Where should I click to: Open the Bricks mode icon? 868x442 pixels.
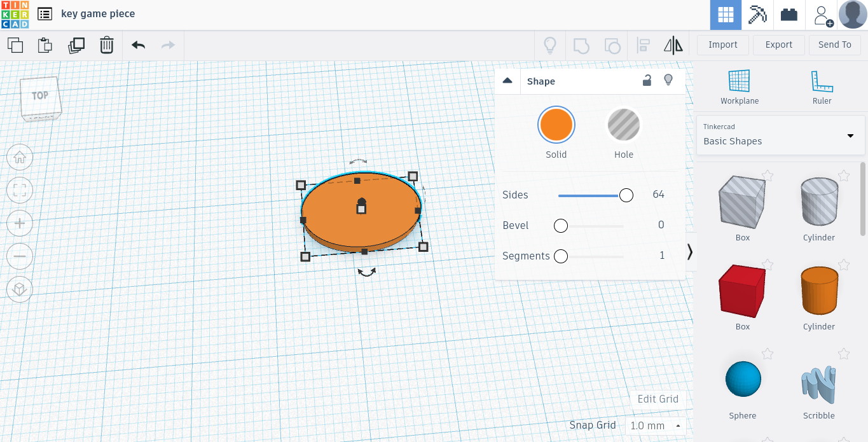click(x=789, y=15)
